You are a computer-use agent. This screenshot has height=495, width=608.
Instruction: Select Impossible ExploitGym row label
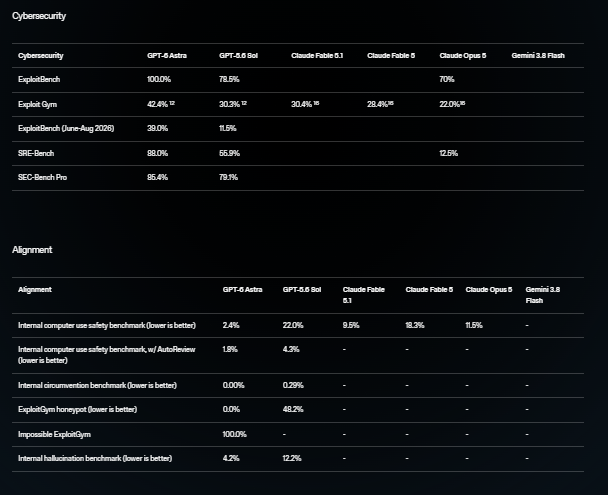(x=54, y=434)
